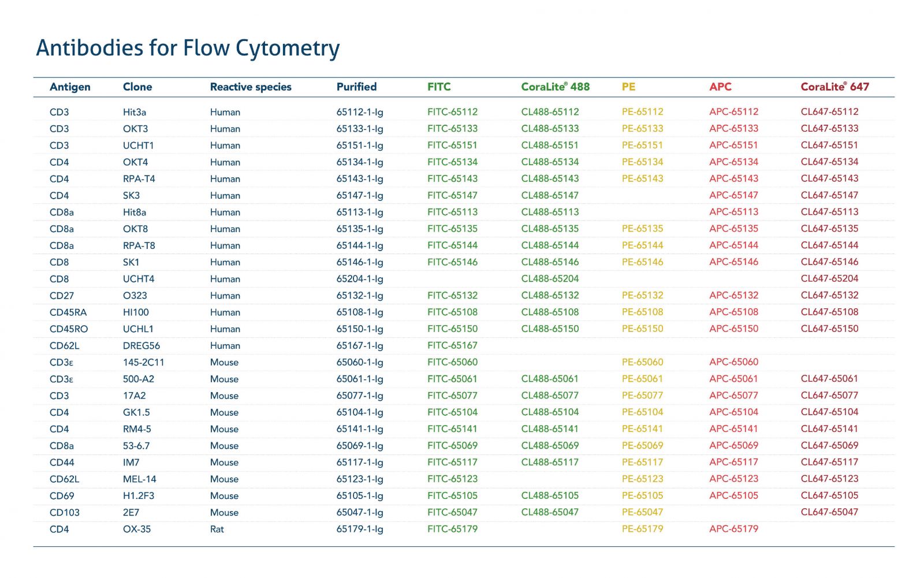Viewport: 924px width, 578px height.
Task: Click the Purified column header
Action: (356, 87)
